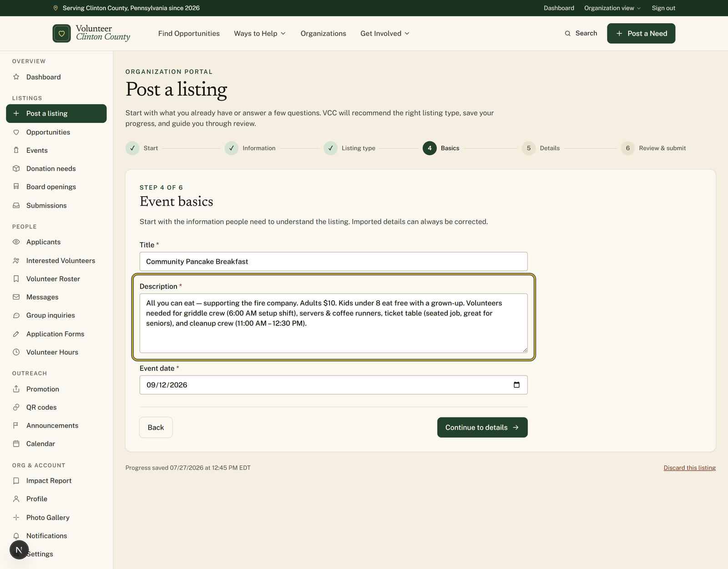728x569 pixels.
Task: Click the Volunteer Hours clock icon
Action: [16, 352]
